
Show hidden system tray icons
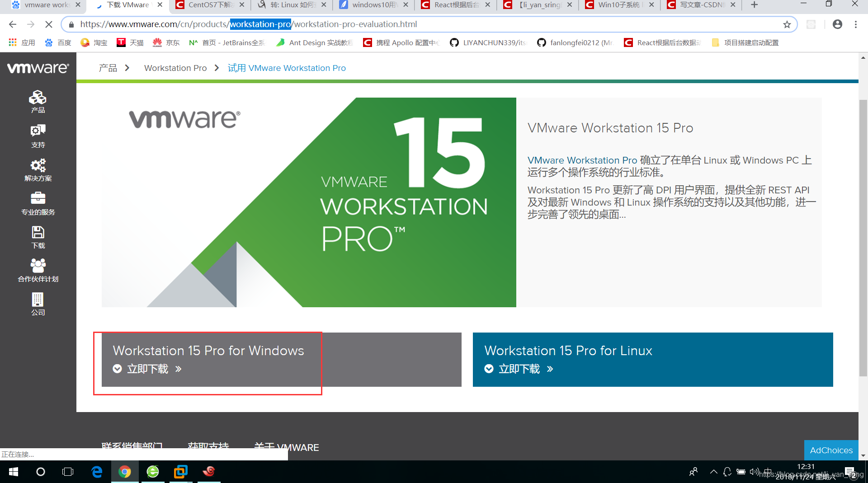pyautogui.click(x=713, y=472)
